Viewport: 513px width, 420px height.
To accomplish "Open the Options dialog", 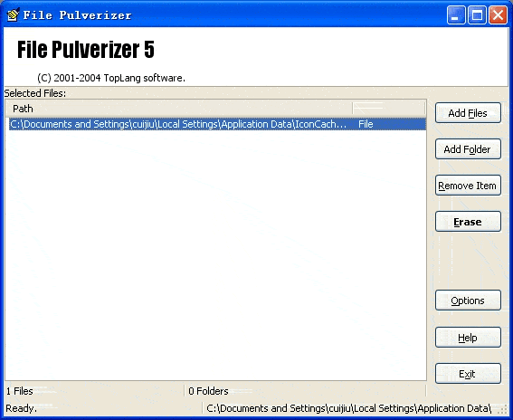I will click(x=468, y=301).
